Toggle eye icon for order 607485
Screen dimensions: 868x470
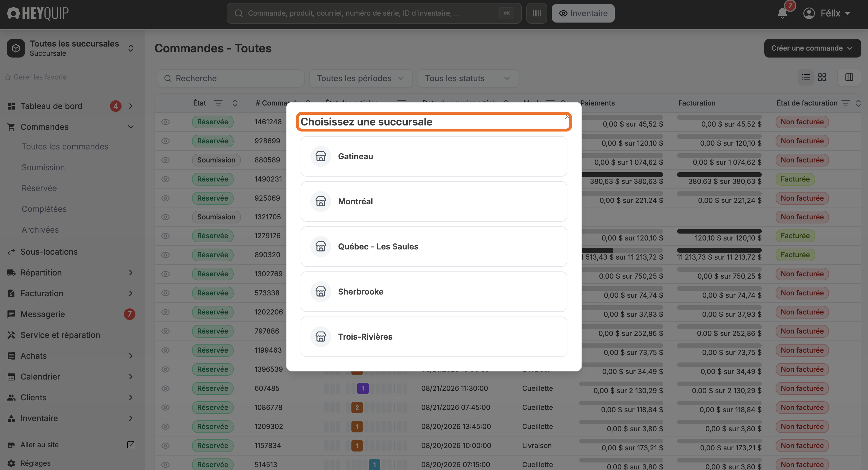[165, 388]
